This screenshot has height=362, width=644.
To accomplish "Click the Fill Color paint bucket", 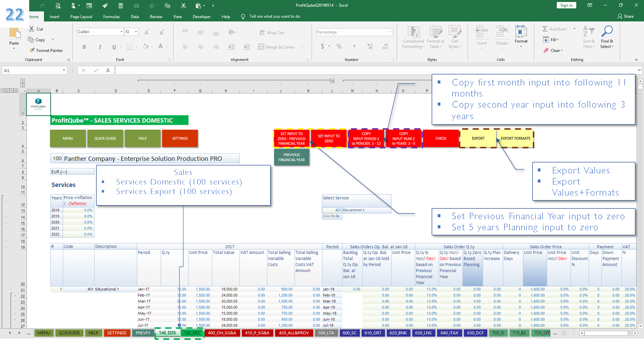I will (145, 47).
